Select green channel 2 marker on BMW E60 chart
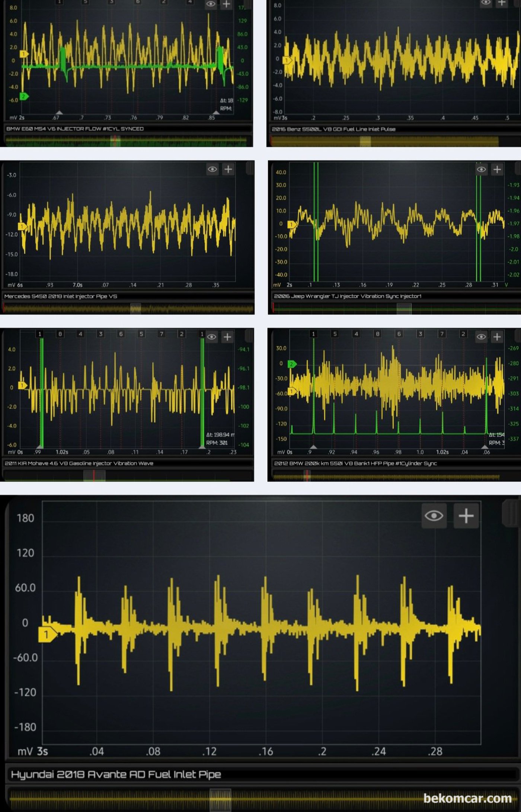The height and width of the screenshot is (812, 521). tap(24, 96)
